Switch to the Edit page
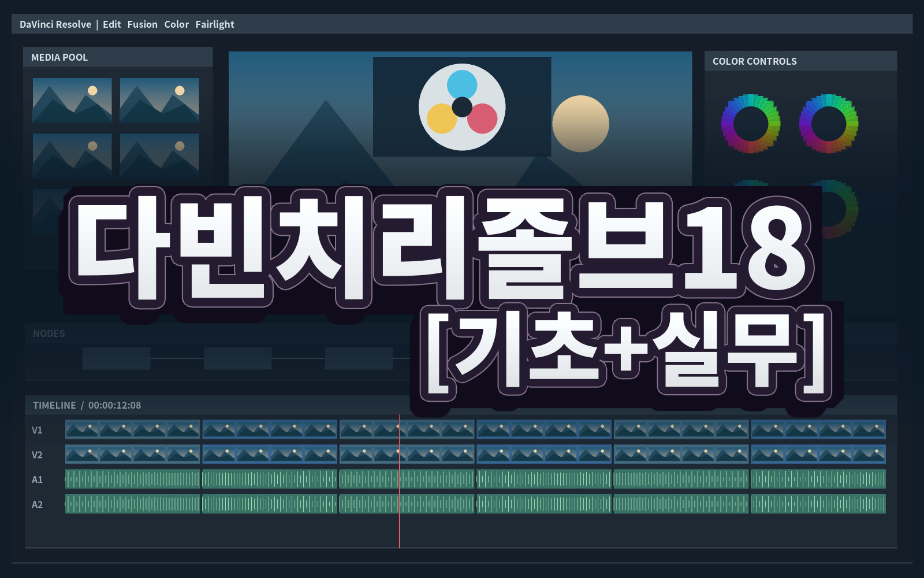Screen dimensions: 924x578 (x=111, y=24)
